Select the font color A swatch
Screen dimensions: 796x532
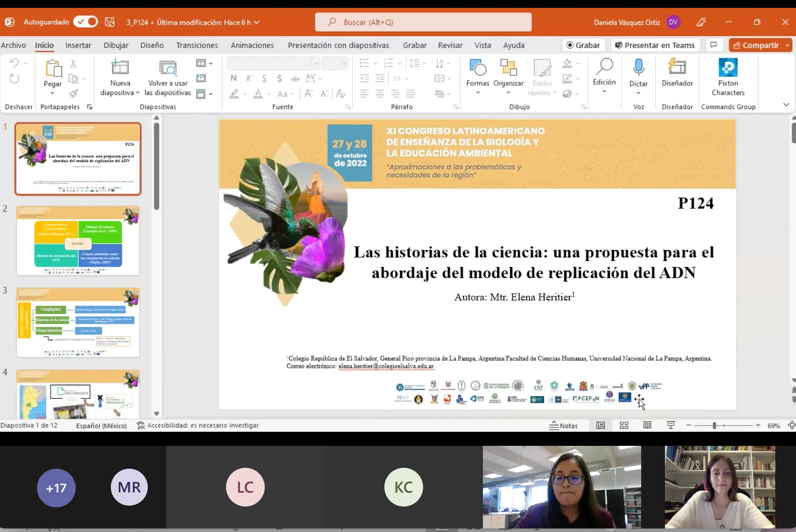coord(258,94)
